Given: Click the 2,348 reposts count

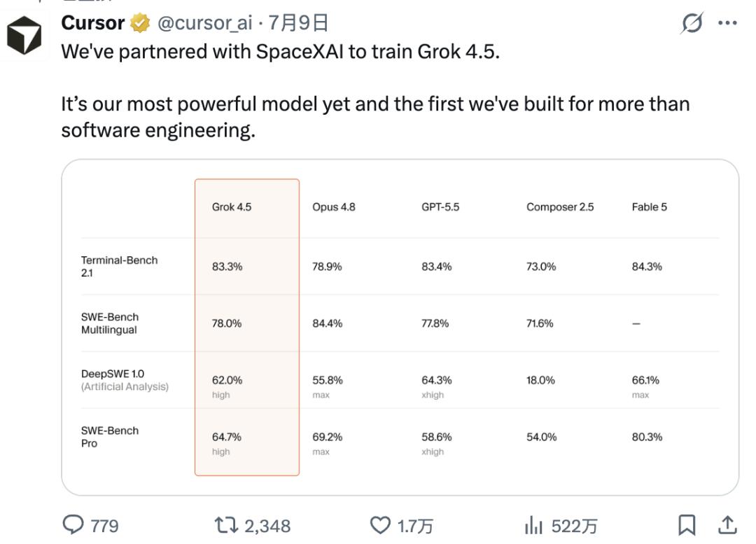Looking at the screenshot, I should (x=267, y=526).
